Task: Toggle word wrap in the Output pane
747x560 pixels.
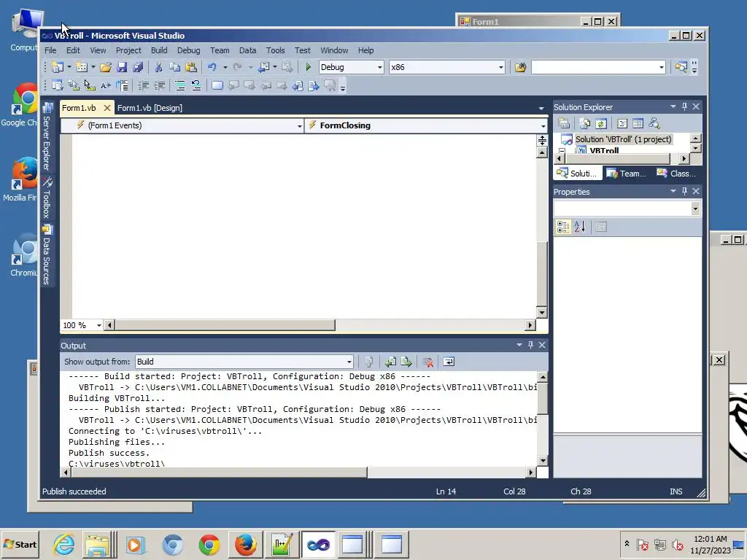Action: tap(449, 362)
